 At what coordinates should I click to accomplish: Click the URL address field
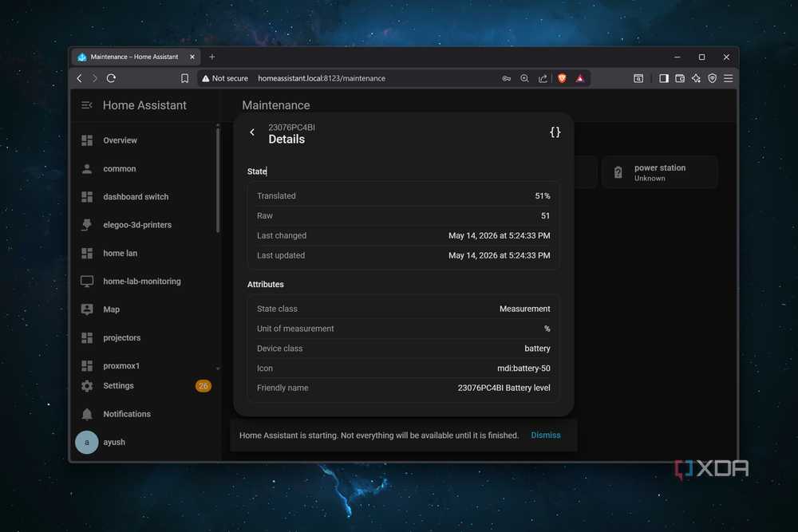[x=321, y=78]
